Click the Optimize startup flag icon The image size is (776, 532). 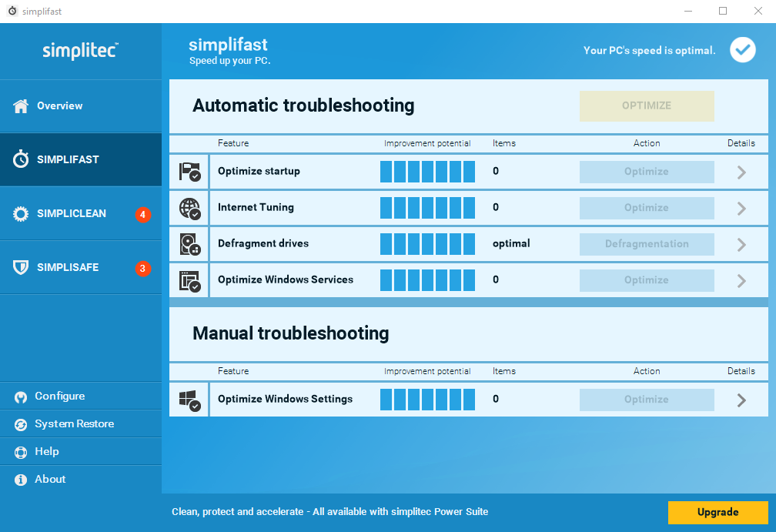click(189, 172)
